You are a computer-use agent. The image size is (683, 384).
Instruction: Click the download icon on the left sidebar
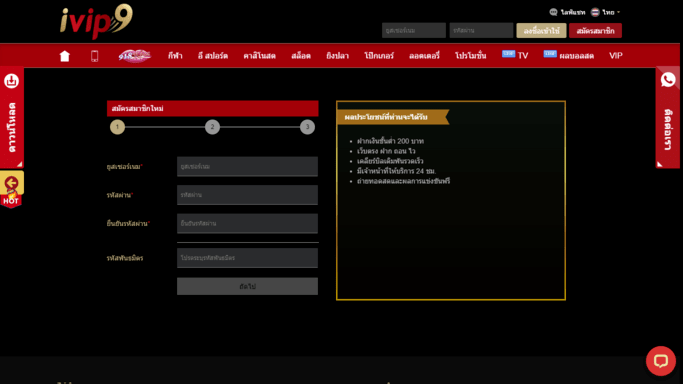11,81
